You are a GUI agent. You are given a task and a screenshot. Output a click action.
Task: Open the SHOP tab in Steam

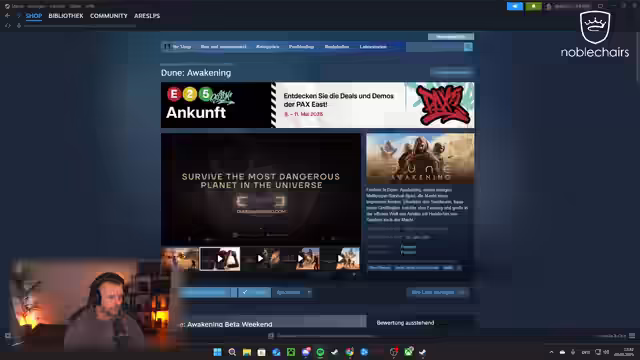33,16
